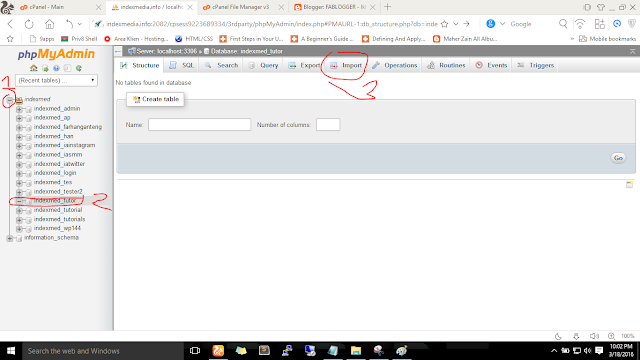Click Database indexmed_tutor breadcrumb link
The image size is (640, 360).
[x=247, y=51]
